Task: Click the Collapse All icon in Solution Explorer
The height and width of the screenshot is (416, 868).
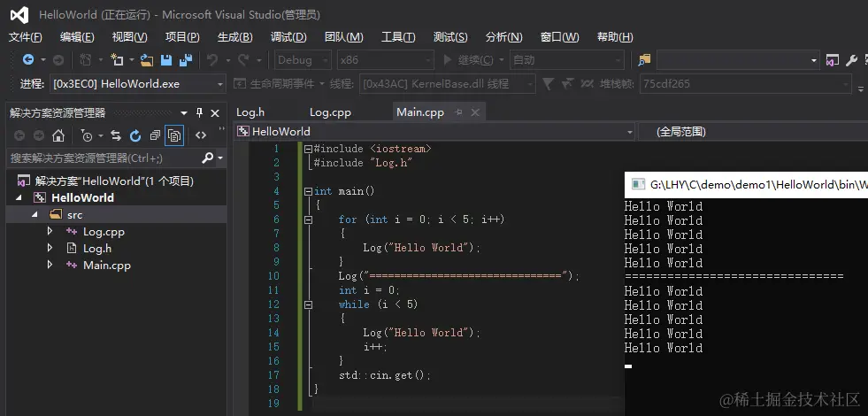Action: (155, 135)
